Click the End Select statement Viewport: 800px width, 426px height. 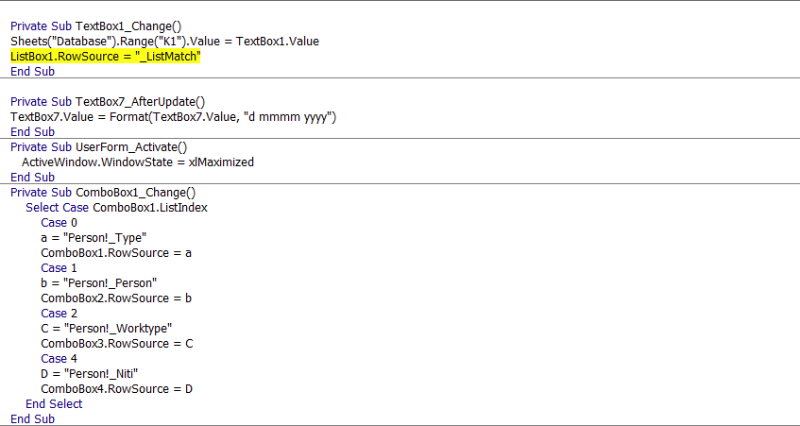[54, 404]
